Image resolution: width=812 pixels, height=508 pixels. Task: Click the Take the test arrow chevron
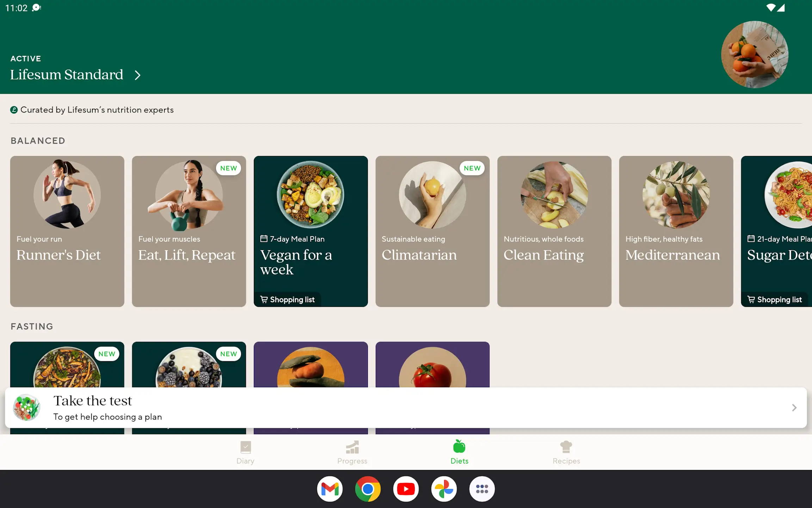(794, 408)
